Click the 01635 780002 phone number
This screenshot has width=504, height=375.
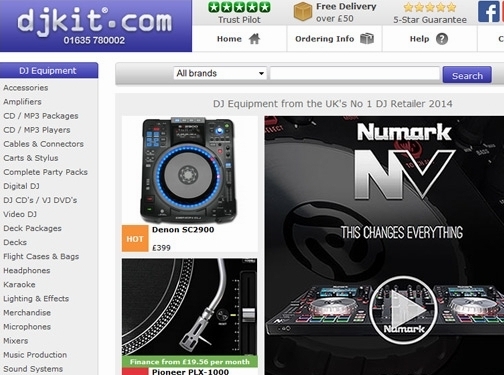[x=94, y=40]
